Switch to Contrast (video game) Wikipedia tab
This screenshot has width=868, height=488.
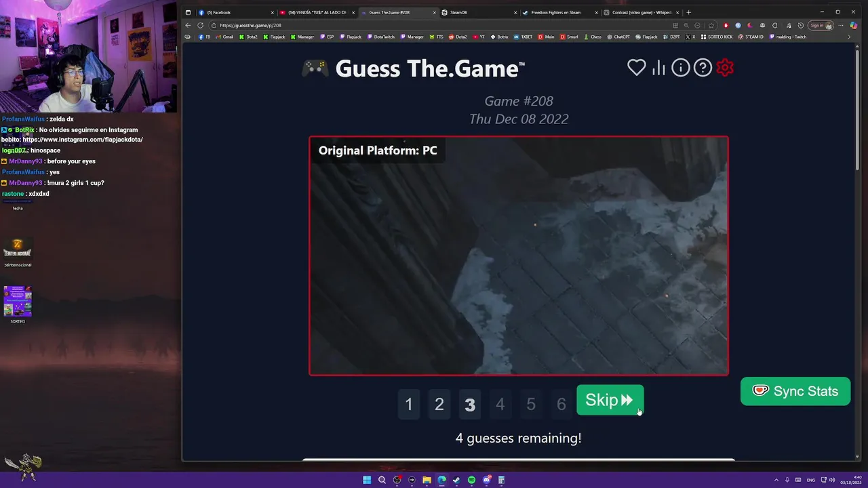(x=641, y=12)
